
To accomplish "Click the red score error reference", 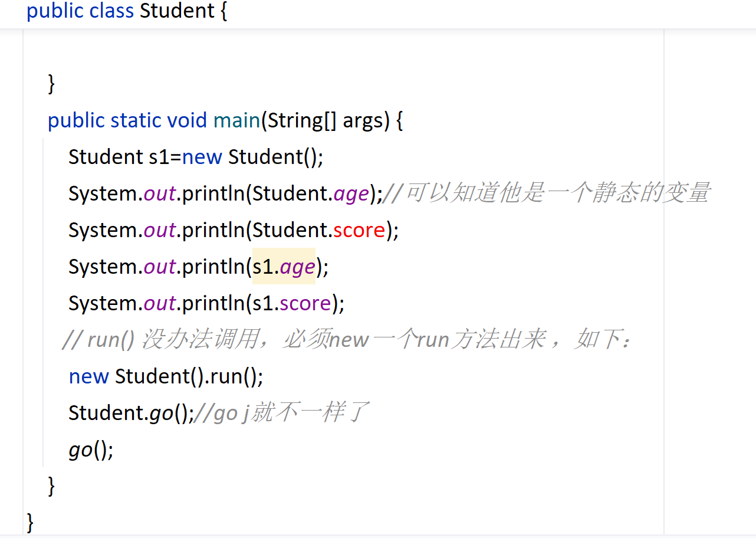I will [359, 230].
